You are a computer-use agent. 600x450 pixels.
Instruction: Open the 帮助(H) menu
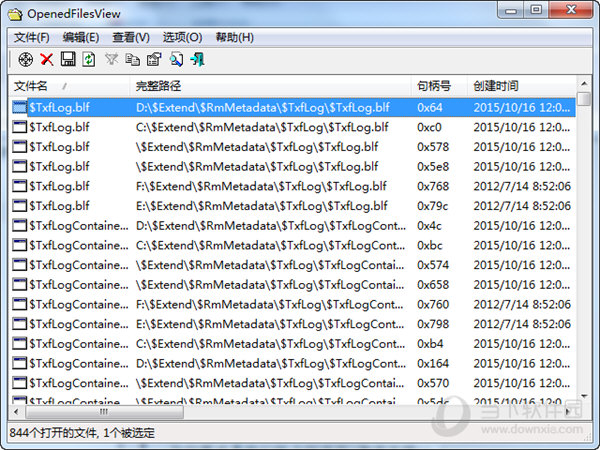point(235,38)
